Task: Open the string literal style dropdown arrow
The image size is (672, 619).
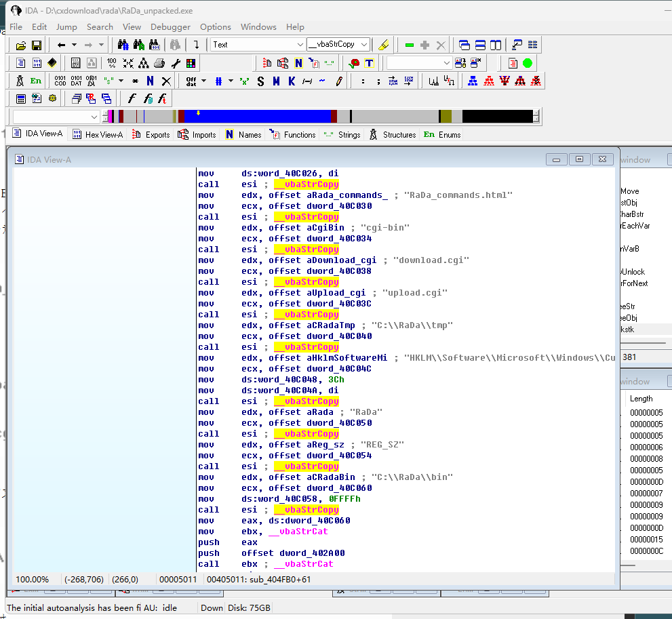Action: (x=121, y=81)
